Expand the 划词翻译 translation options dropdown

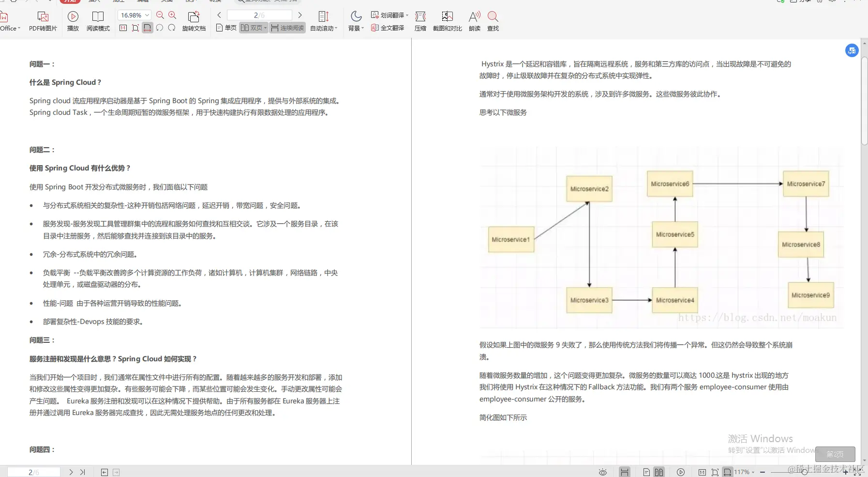(x=407, y=15)
